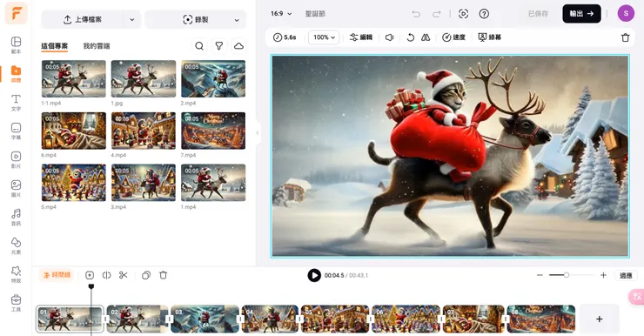Select timeline scene 03

[205, 319]
